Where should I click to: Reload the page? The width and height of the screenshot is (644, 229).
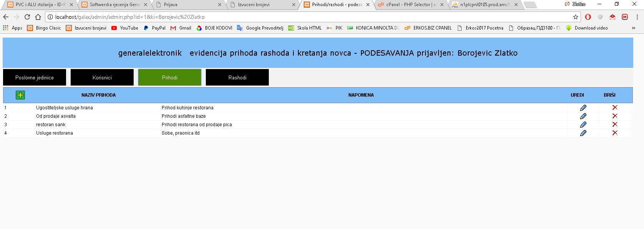point(27,17)
